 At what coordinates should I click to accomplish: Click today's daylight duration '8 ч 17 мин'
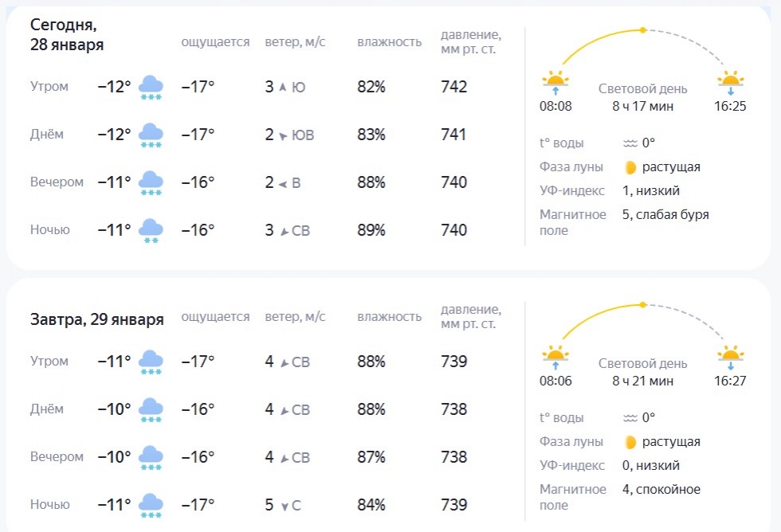[642, 106]
